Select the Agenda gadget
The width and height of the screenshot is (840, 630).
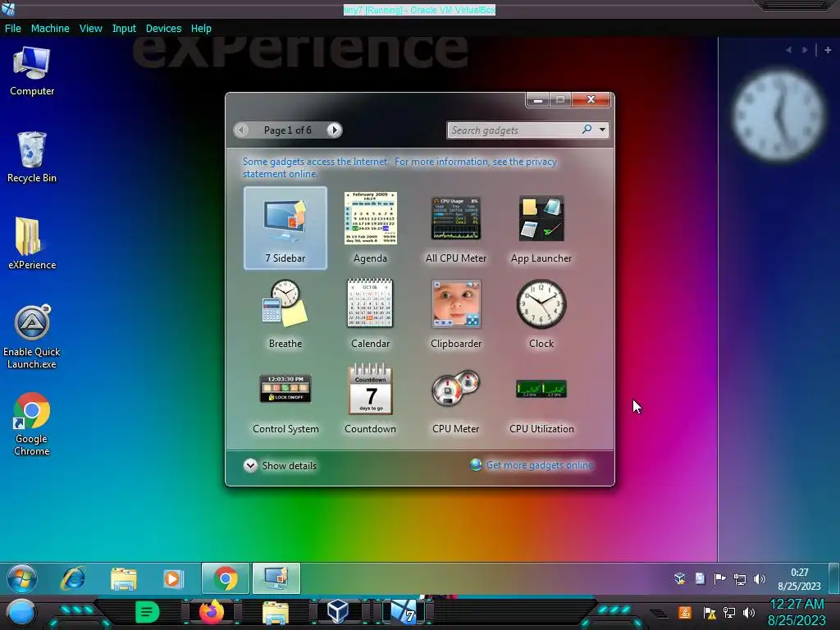click(x=370, y=228)
